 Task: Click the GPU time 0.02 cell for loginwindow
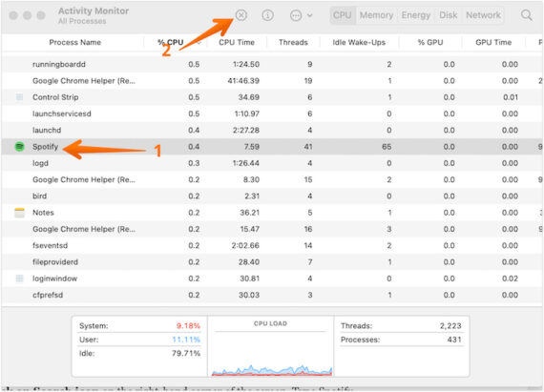510,279
